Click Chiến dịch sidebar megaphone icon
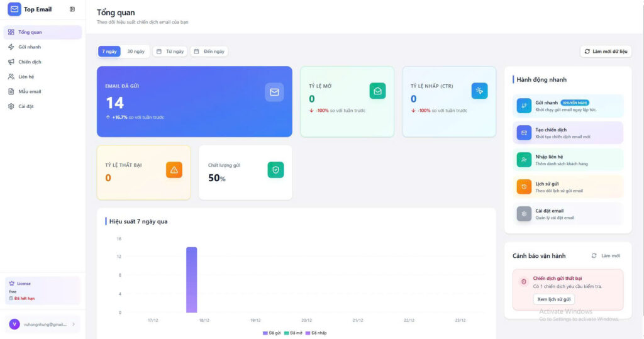This screenshot has width=644, height=339. click(11, 62)
